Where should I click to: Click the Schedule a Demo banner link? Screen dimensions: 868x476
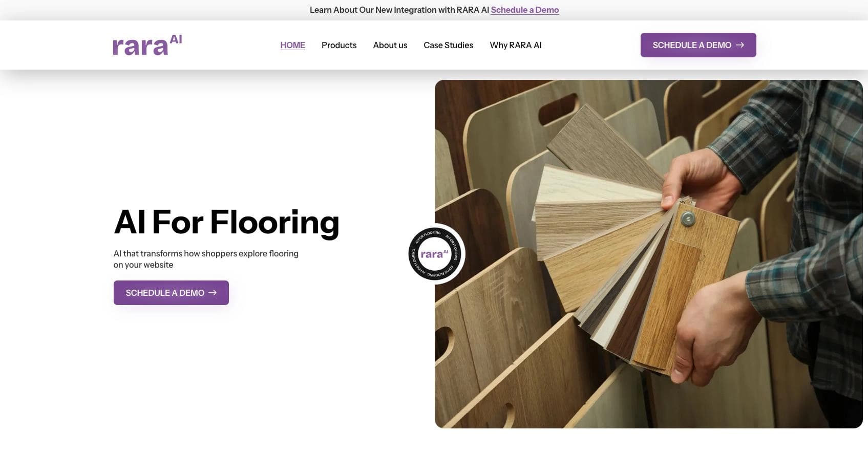coord(524,9)
